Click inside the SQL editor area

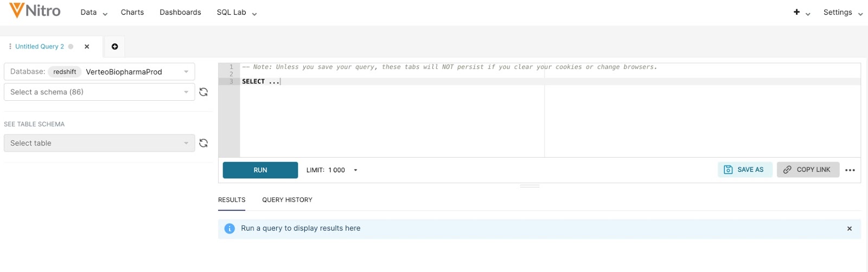391,119
